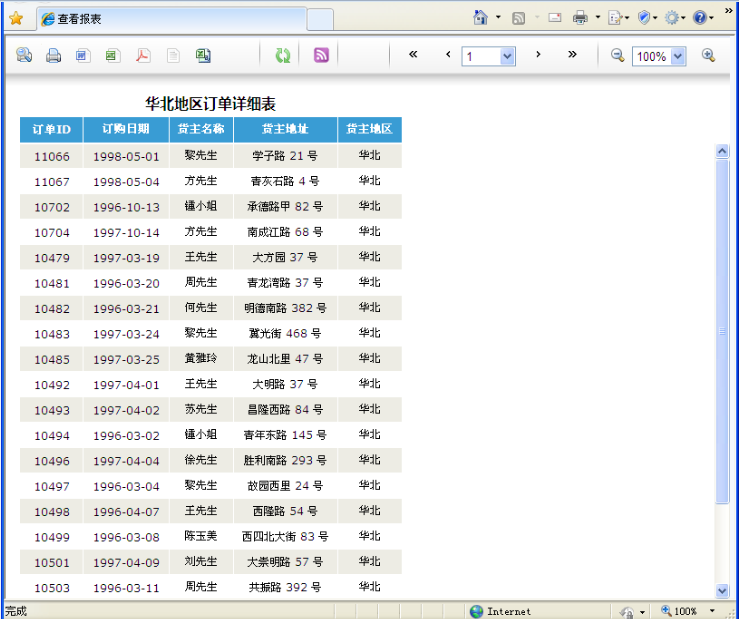The width and height of the screenshot is (739, 619).
Task: Click the IE Print icon in command bar
Action: click(580, 18)
